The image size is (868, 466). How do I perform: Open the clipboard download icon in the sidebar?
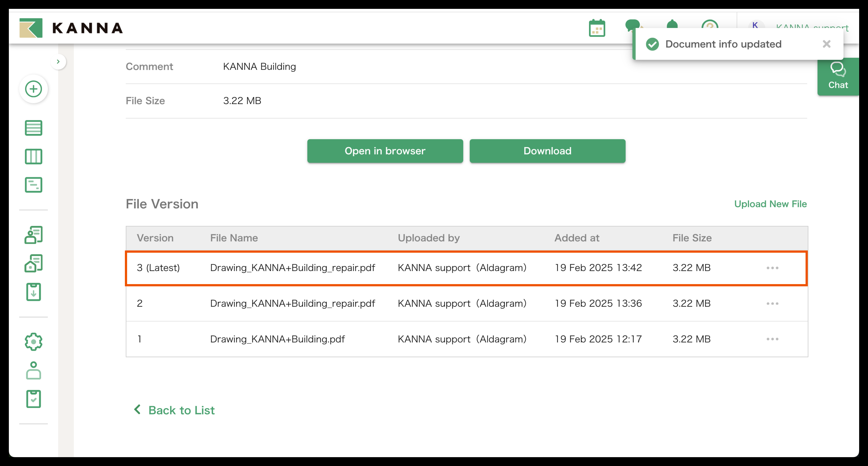click(33, 292)
